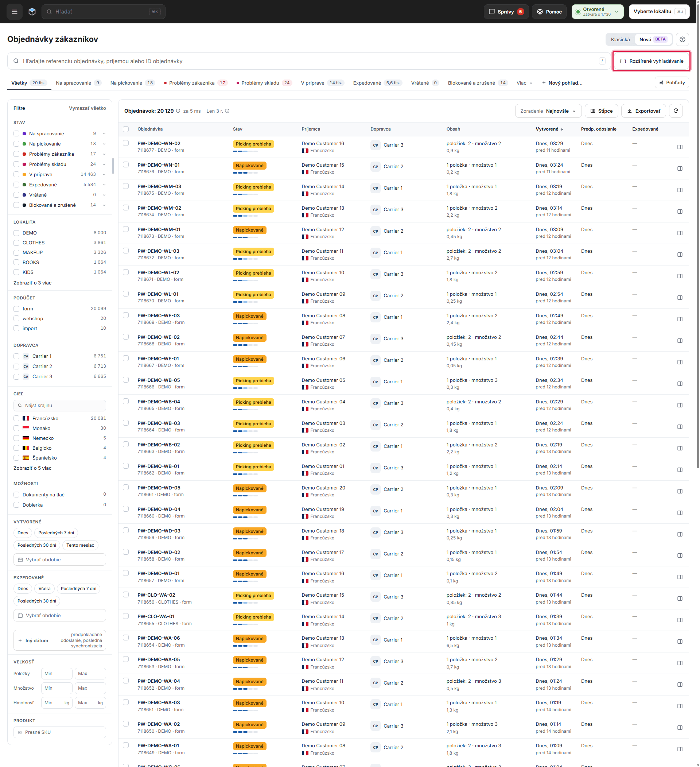The width and height of the screenshot is (700, 767).
Task: Click Rozšírené vyhľadávanie button
Action: pyautogui.click(x=652, y=61)
